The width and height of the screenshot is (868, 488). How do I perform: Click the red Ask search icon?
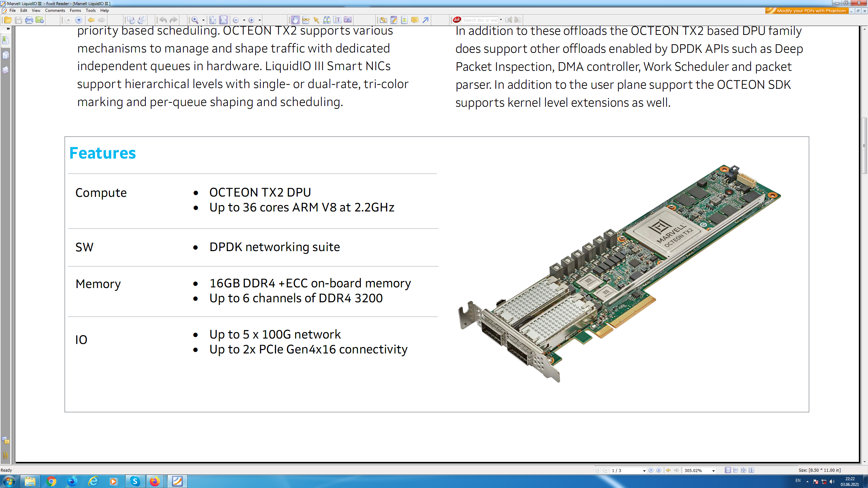457,20
